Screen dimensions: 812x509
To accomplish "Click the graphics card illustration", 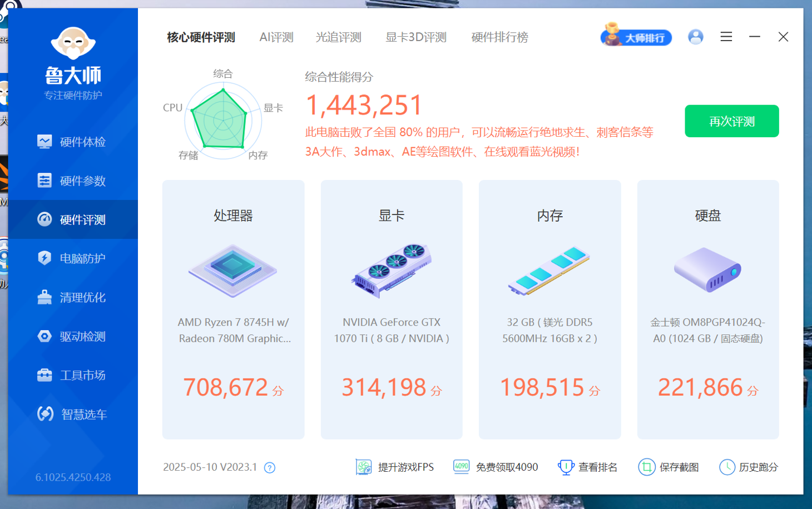I will [x=392, y=271].
